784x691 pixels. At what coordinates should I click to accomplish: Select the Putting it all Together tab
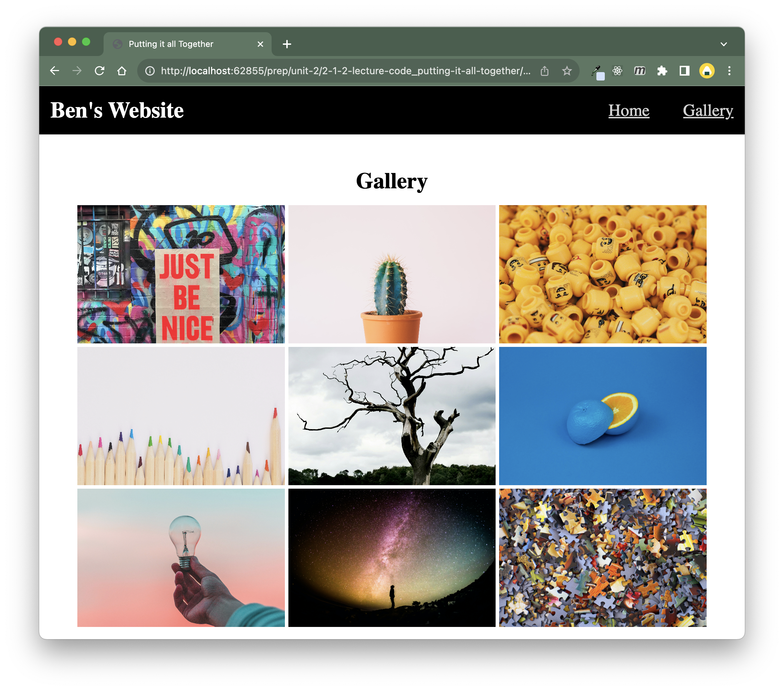click(171, 44)
